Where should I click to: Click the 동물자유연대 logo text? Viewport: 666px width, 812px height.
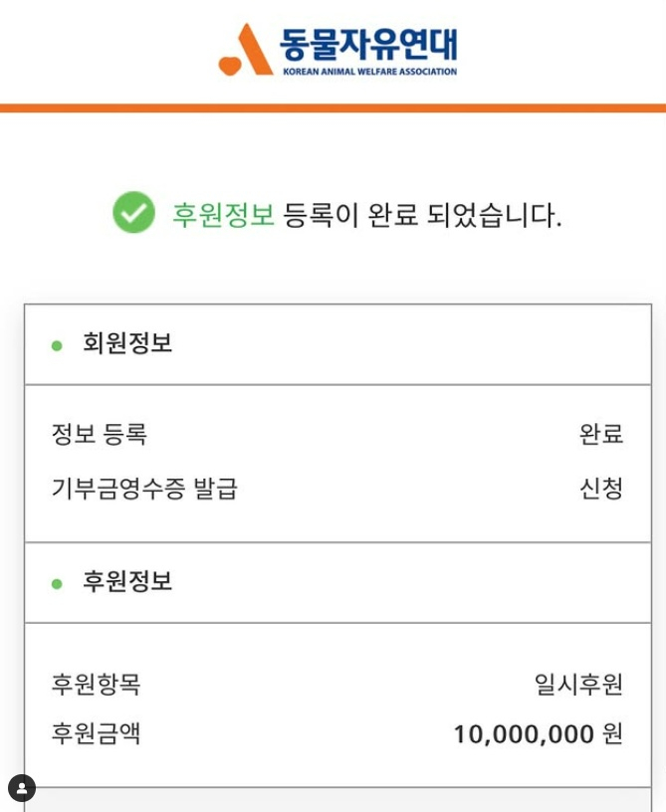[368, 44]
